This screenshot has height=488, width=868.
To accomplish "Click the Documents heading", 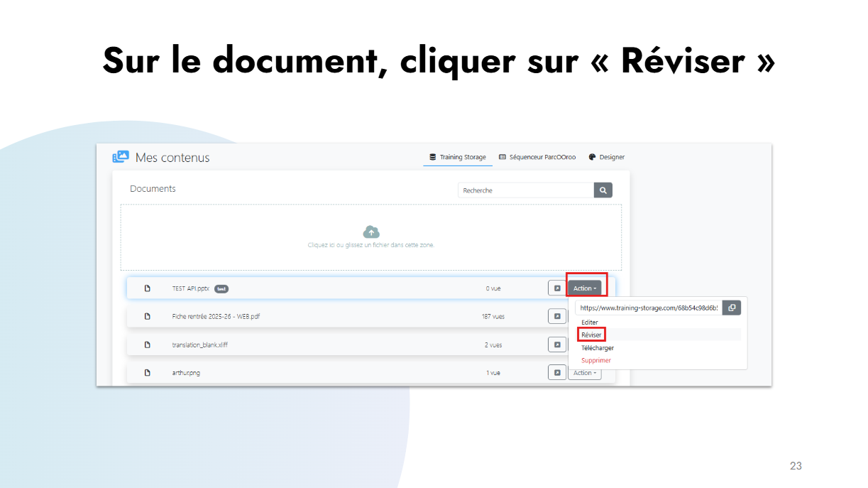I will click(x=153, y=189).
